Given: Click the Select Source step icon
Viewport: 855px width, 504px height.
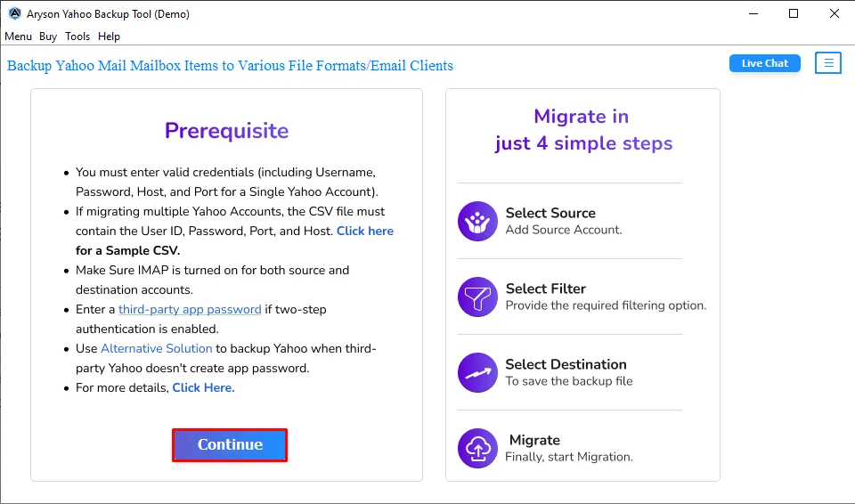Looking at the screenshot, I should pos(477,222).
